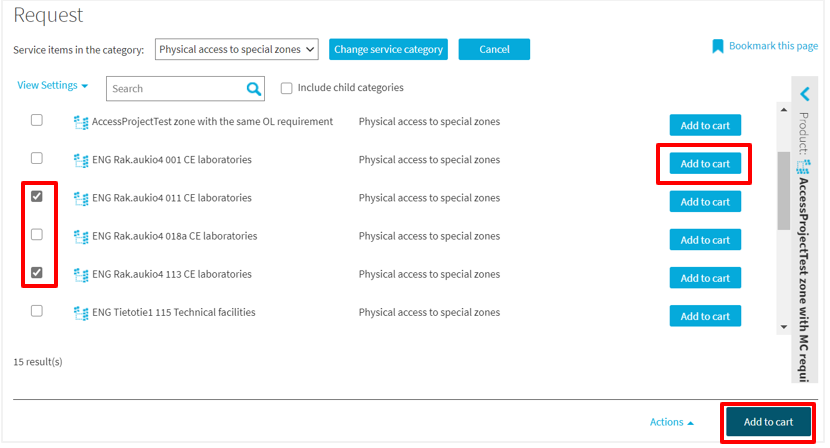Open the service category dropdown

point(237,49)
